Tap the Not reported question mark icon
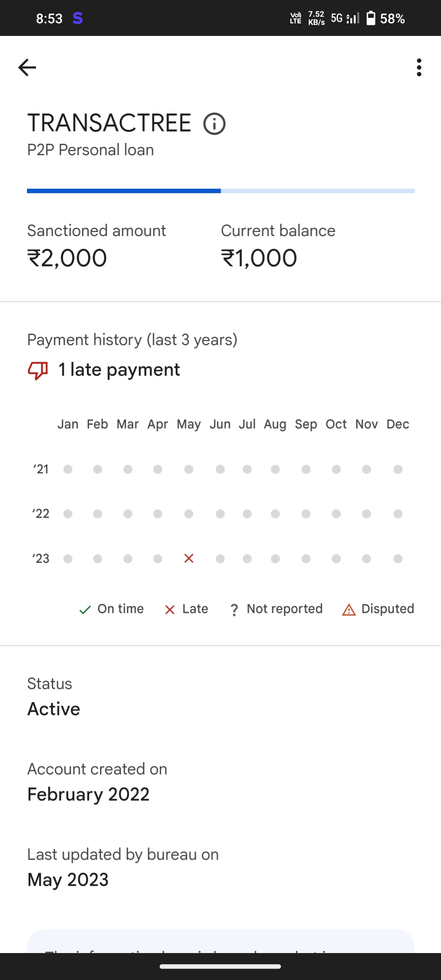The height and width of the screenshot is (980, 441). 234,610
